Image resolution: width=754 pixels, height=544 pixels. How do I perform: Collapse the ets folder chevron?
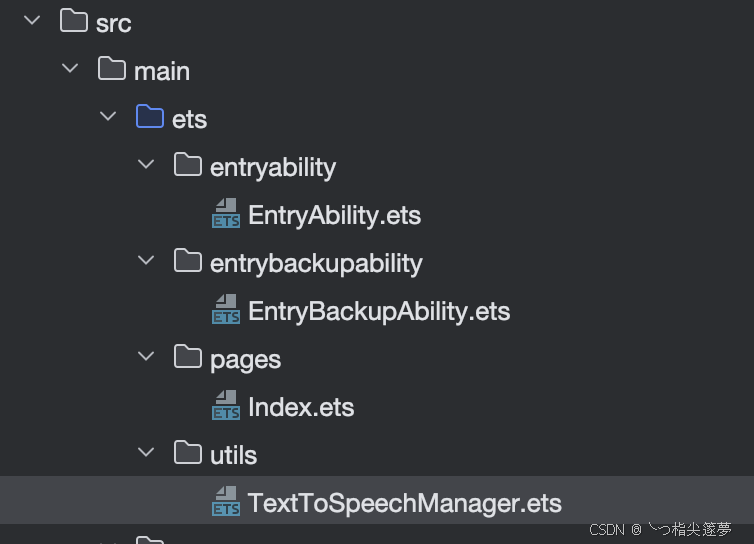[108, 116]
